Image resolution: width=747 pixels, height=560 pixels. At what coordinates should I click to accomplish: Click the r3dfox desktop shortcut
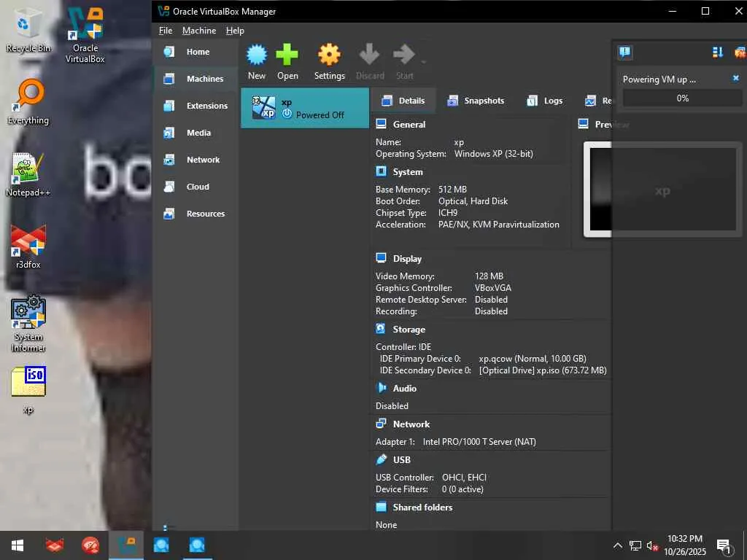28,246
